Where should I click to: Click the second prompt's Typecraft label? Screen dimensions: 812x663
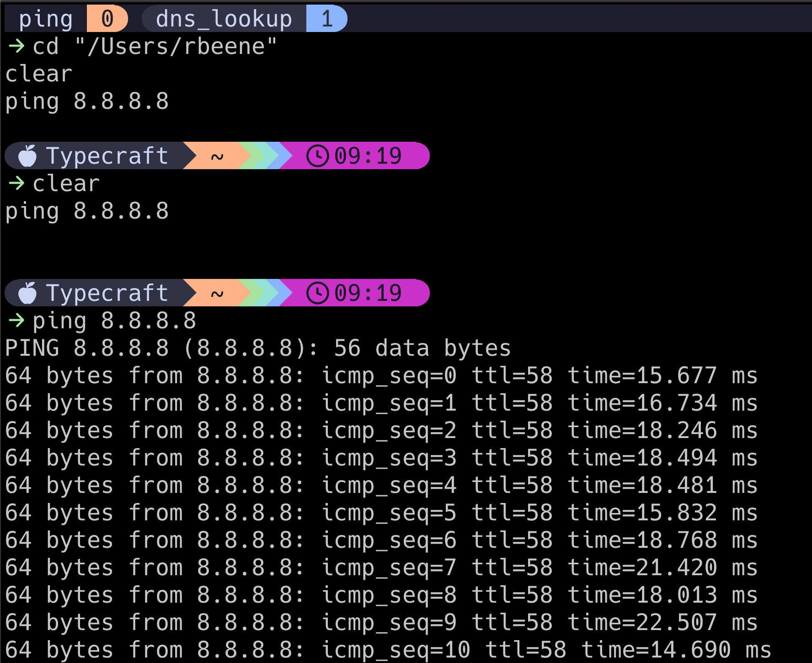(107, 293)
